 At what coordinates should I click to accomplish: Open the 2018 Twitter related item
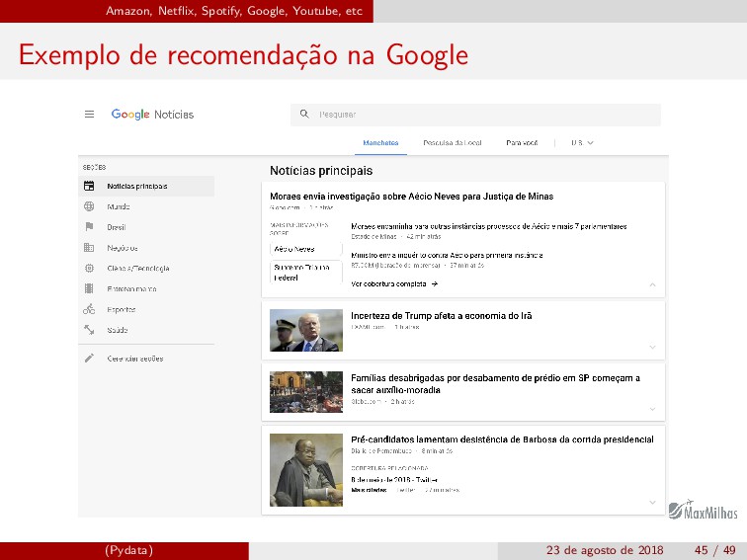click(394, 480)
